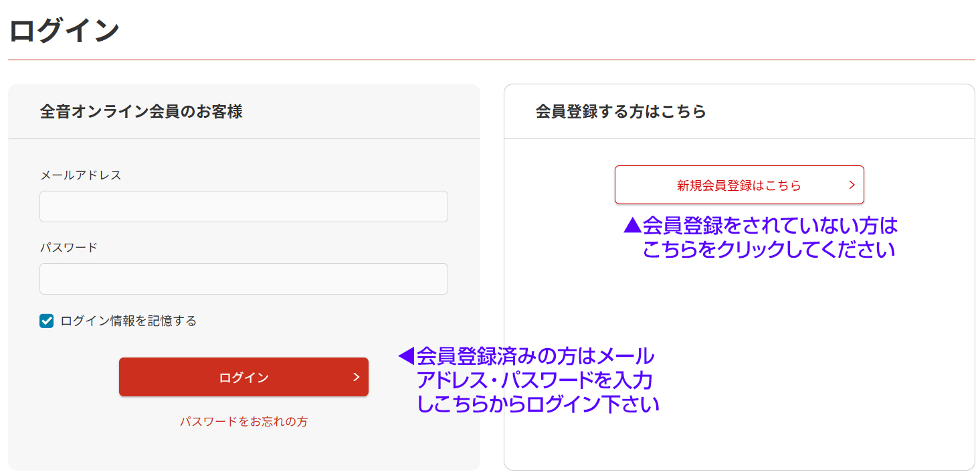The width and height of the screenshot is (980, 476).
Task: Click the blue こちらをクリックしてください text
Action: (769, 250)
